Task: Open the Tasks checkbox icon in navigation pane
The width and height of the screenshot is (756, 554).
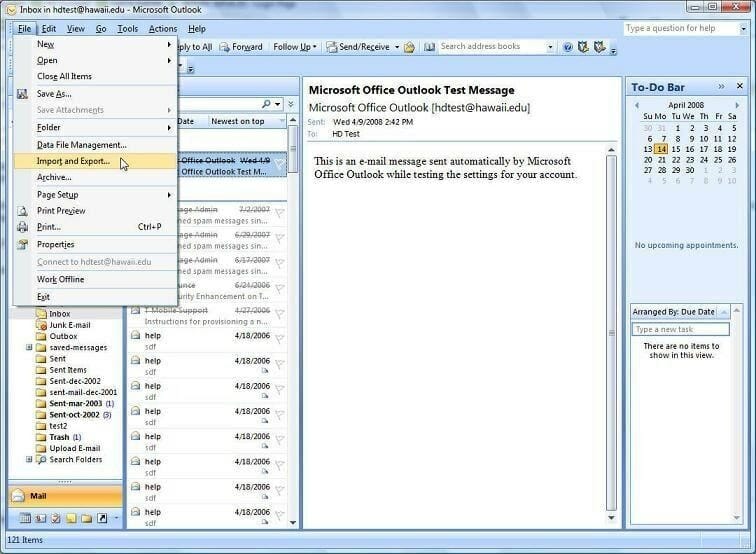Action: (56, 518)
